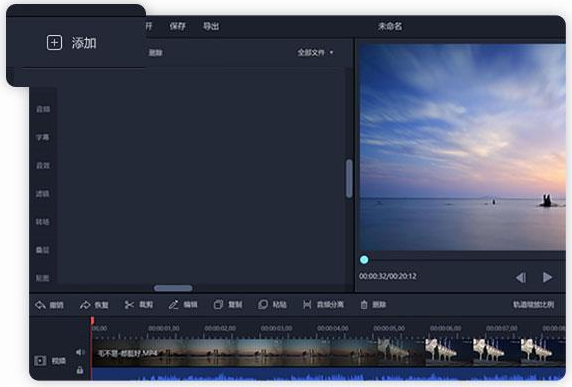Open the pencil edit (编辑) tool
Viewport: 572px width, 387px height.
point(173,305)
